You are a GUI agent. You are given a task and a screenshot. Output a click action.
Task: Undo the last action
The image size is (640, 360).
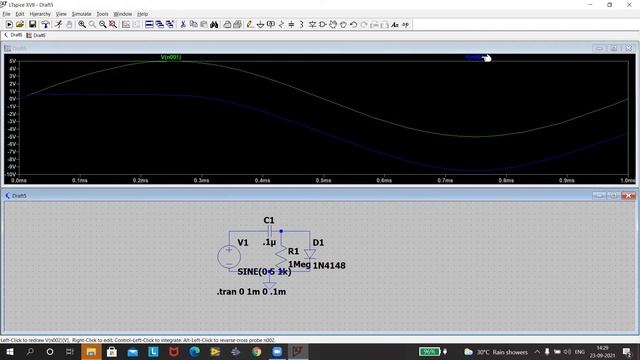(x=353, y=24)
